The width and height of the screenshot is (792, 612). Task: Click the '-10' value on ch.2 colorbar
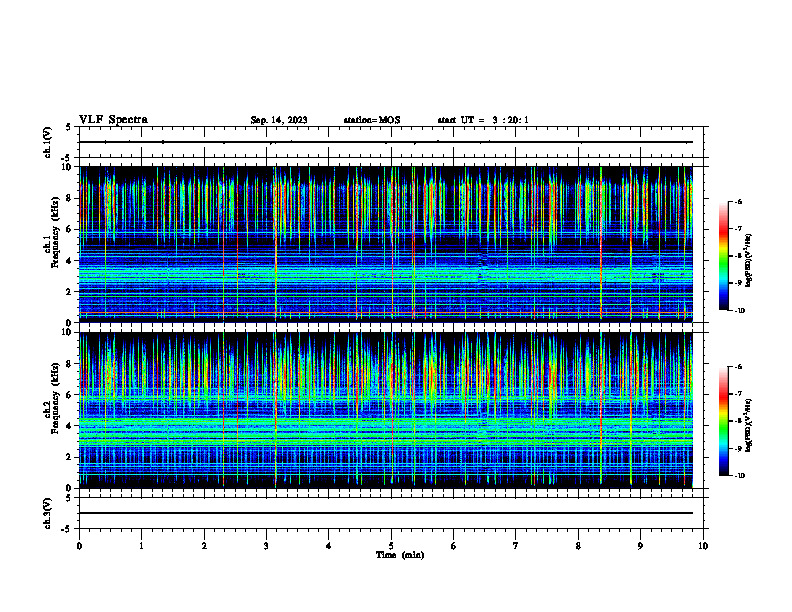pyautogui.click(x=739, y=476)
